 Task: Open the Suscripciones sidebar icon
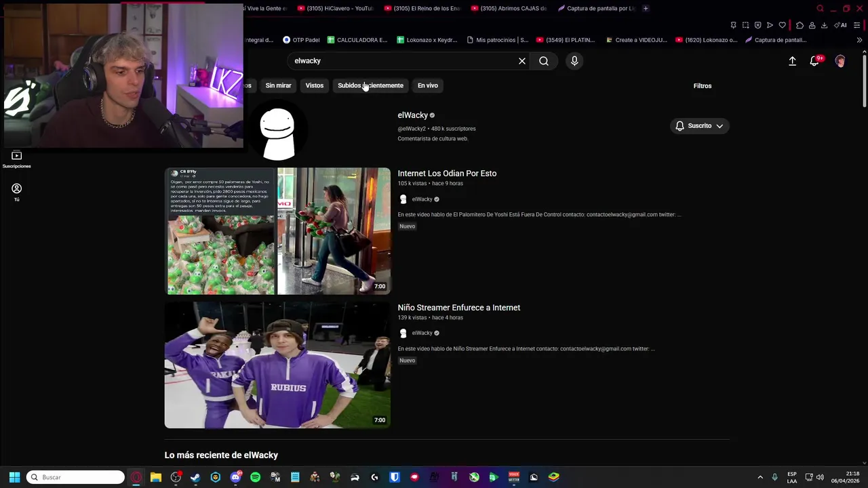(x=16, y=159)
